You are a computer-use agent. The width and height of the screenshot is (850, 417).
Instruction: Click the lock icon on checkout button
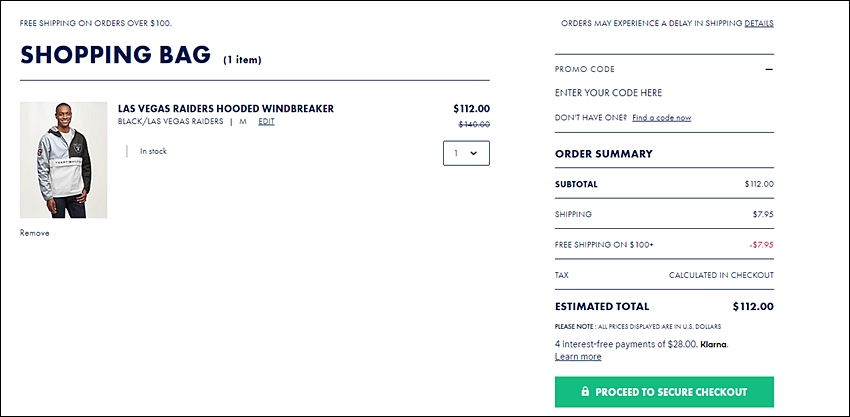tap(585, 391)
